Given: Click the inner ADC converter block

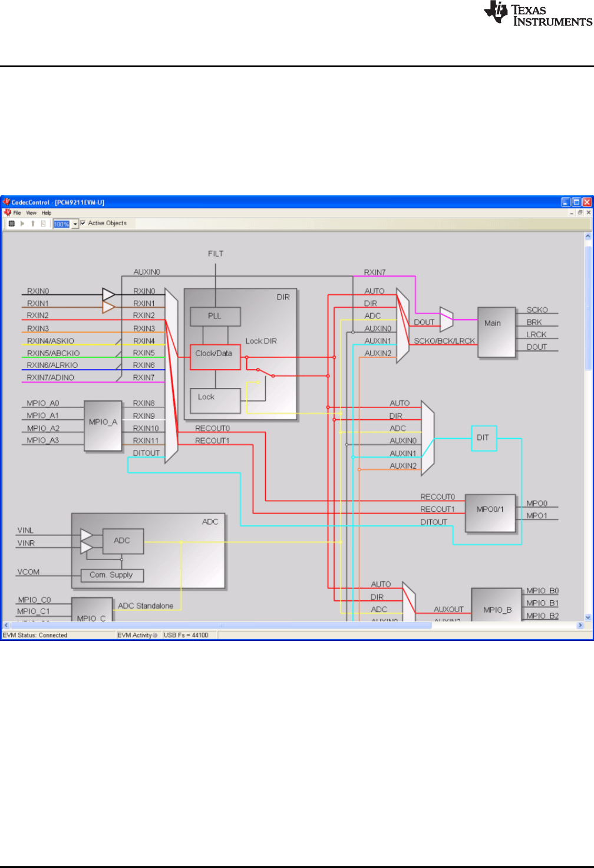Looking at the screenshot, I should (x=123, y=541).
